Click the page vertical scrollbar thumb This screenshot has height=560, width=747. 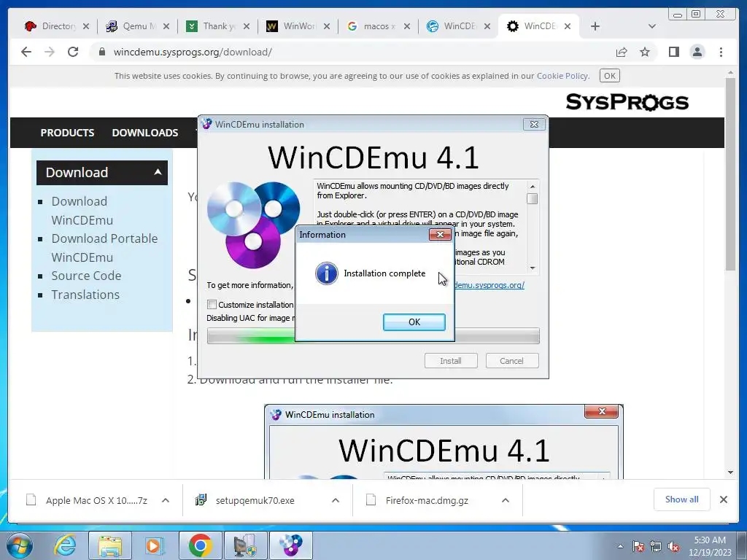pos(730,174)
